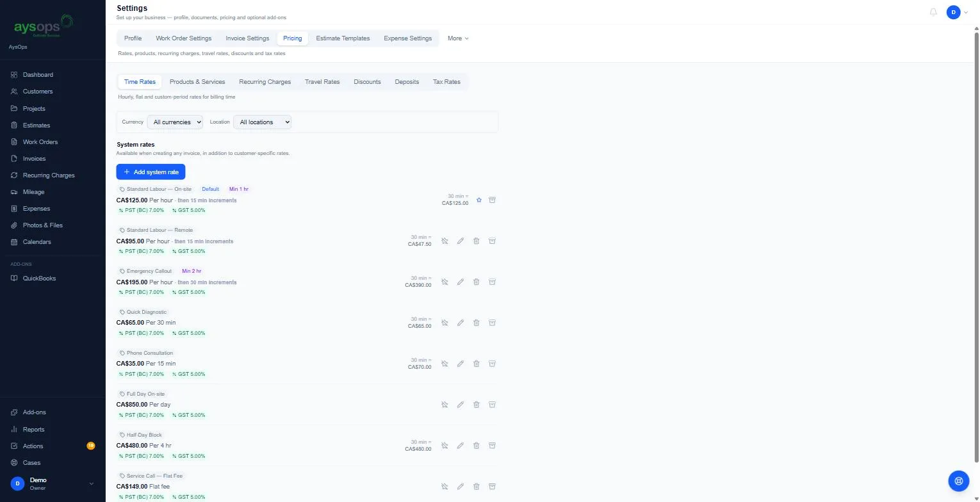
Task: Open the Location filter dropdown
Action: (x=262, y=122)
